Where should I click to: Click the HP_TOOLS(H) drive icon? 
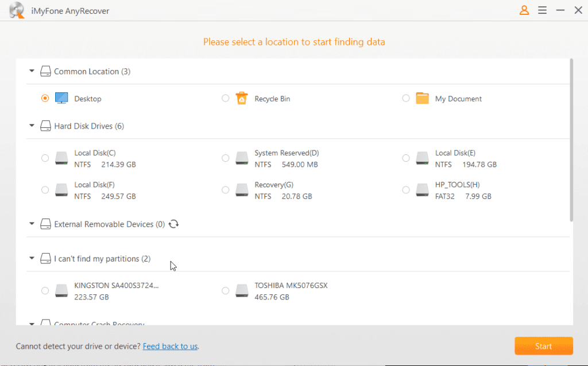coord(423,190)
